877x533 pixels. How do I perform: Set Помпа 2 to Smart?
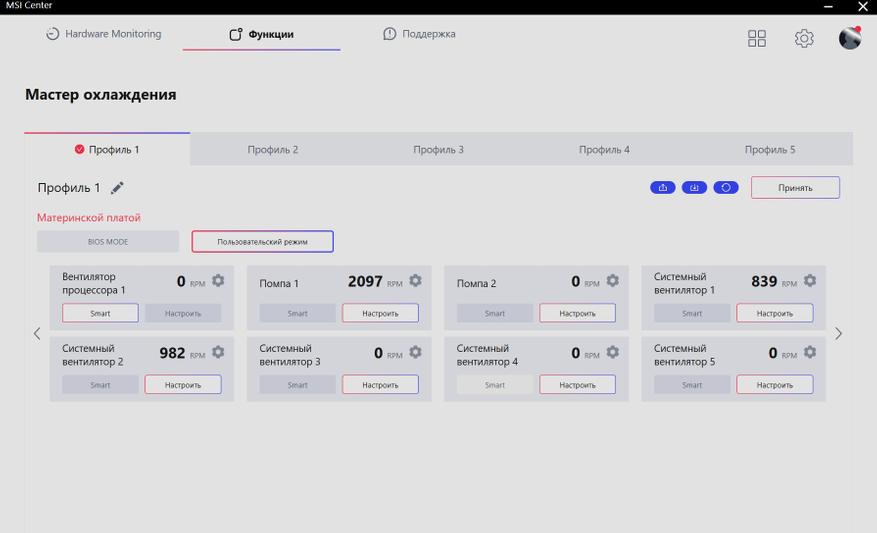pyautogui.click(x=494, y=313)
